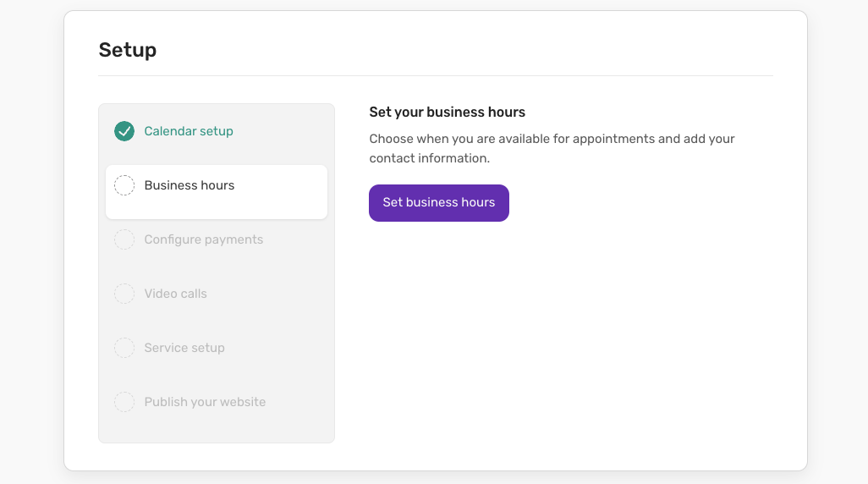This screenshot has width=868, height=484.
Task: Click the Set business hours button
Action: (x=439, y=203)
